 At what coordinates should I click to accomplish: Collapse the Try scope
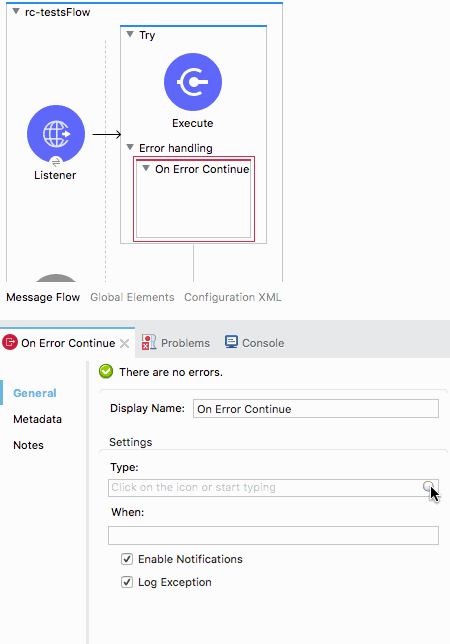130,34
